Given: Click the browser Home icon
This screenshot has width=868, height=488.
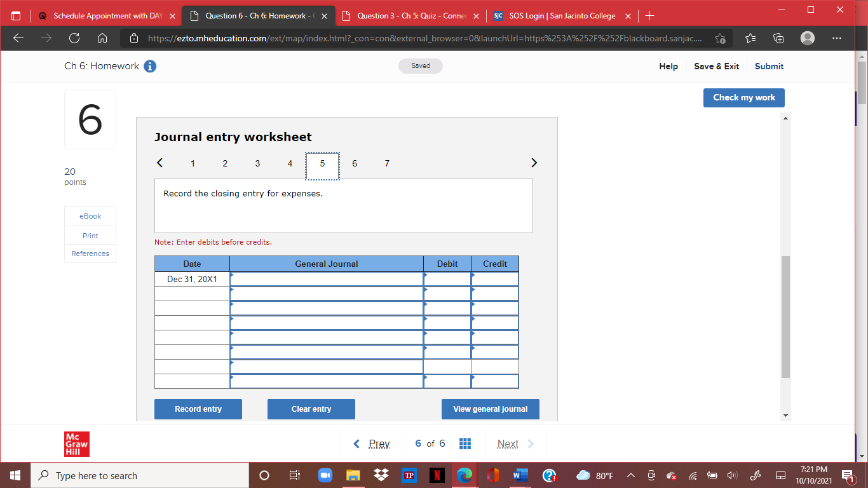Looking at the screenshot, I should click(x=102, y=38).
